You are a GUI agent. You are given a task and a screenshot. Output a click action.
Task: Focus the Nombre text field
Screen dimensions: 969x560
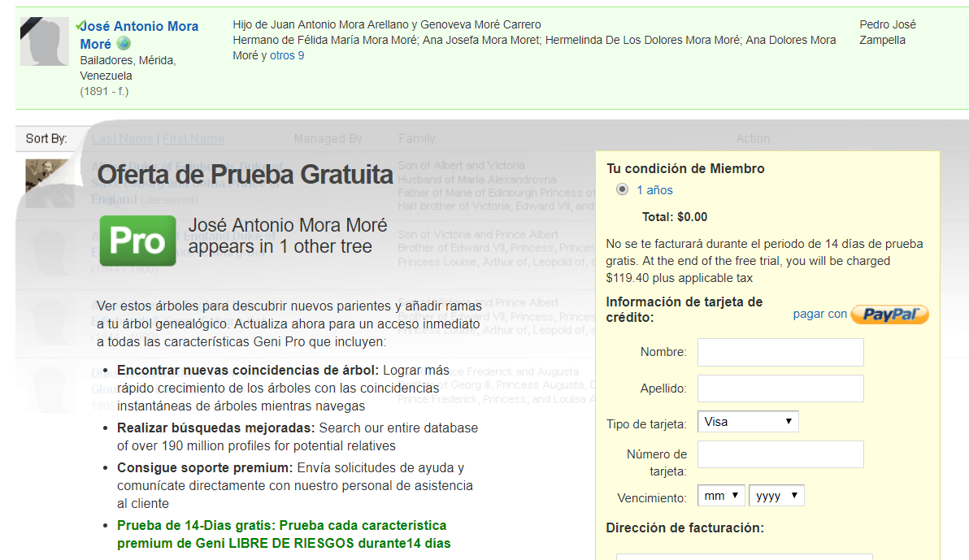point(780,353)
